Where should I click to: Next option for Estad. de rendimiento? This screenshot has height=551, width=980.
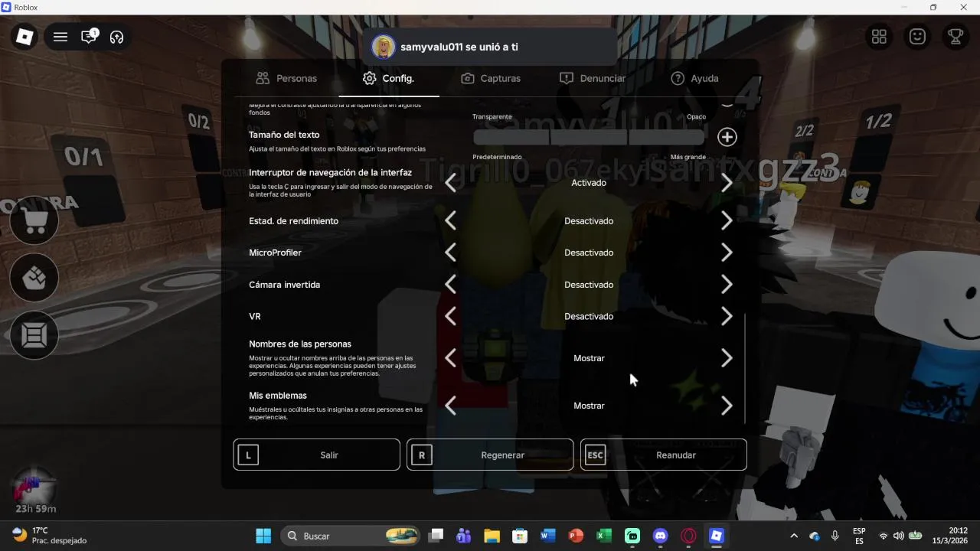pos(727,221)
